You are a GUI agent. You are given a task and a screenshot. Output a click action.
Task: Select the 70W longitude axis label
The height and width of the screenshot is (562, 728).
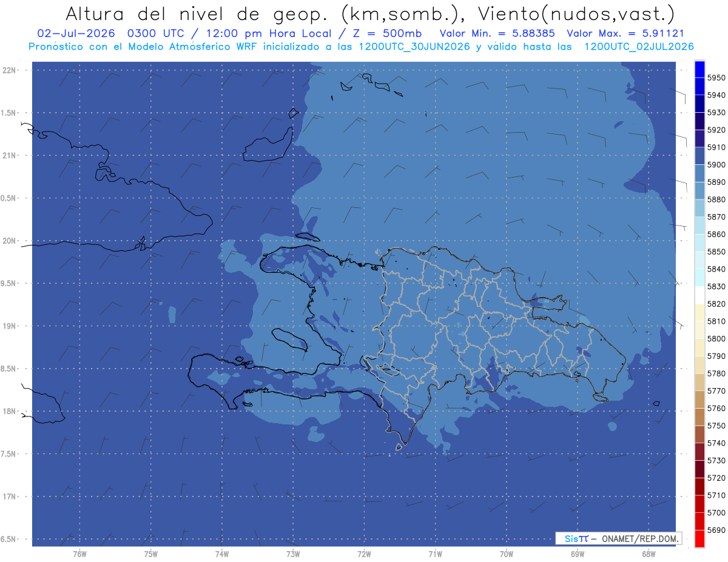click(507, 554)
